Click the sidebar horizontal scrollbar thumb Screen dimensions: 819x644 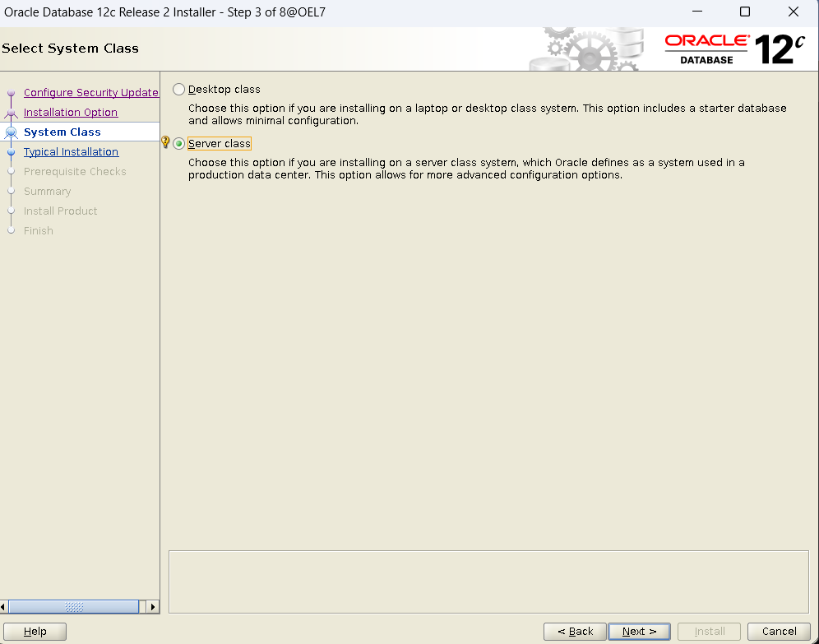74,607
